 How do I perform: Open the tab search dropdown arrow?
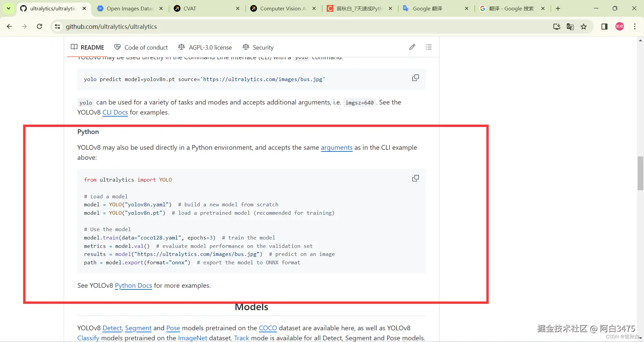click(8, 8)
